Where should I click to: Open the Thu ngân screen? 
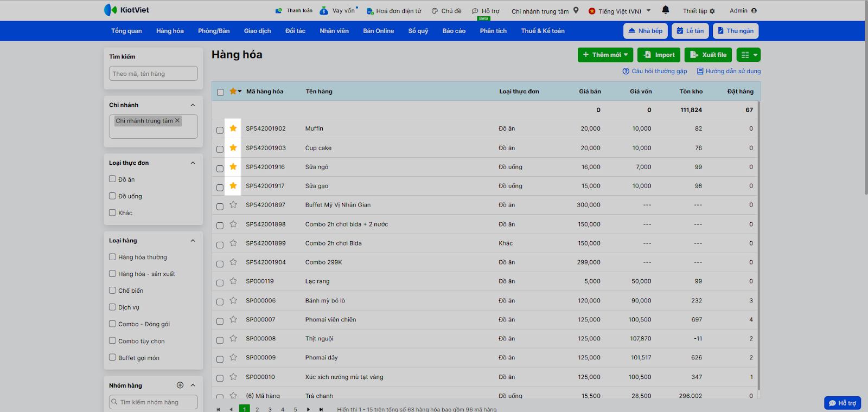[x=736, y=31]
